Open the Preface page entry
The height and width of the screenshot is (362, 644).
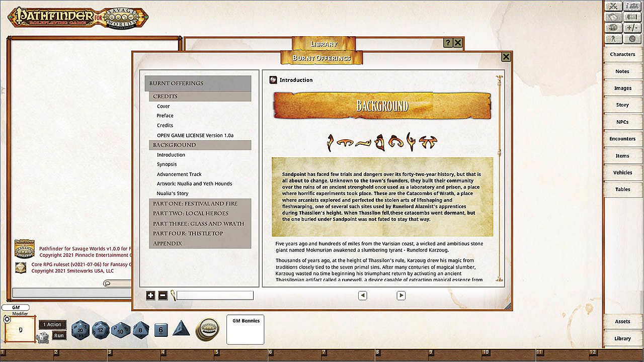(x=165, y=116)
